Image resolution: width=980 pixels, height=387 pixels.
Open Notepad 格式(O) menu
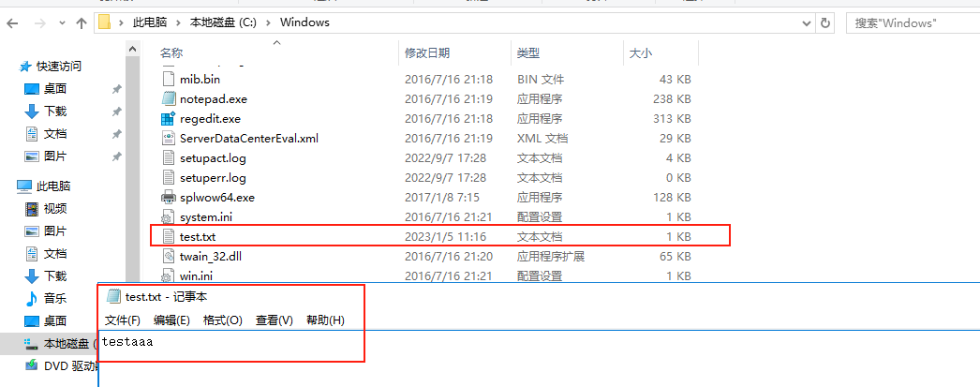click(x=222, y=320)
